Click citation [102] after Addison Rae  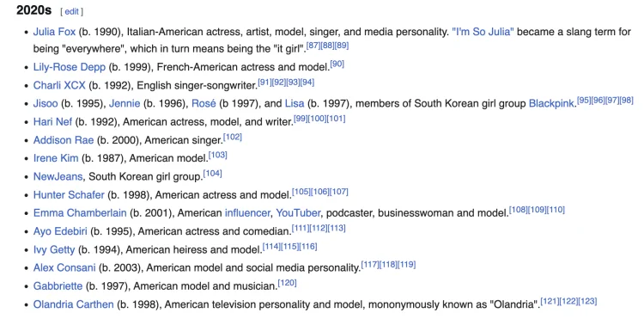(x=233, y=137)
